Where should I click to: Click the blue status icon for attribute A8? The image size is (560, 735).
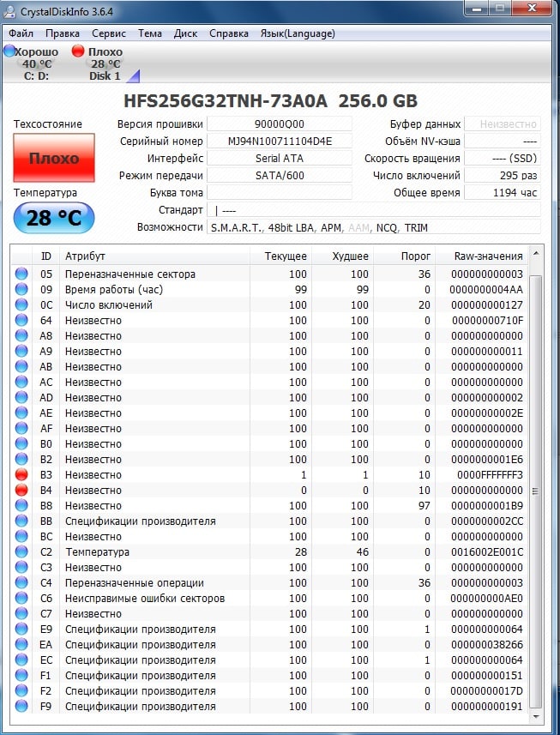click(x=21, y=335)
